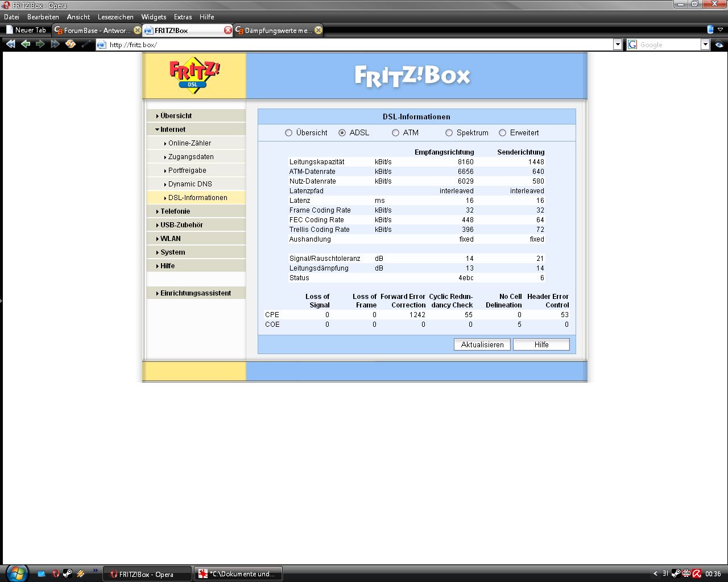Click the Google search engine icon
Viewport: 728px width, 582px height.
click(632, 45)
